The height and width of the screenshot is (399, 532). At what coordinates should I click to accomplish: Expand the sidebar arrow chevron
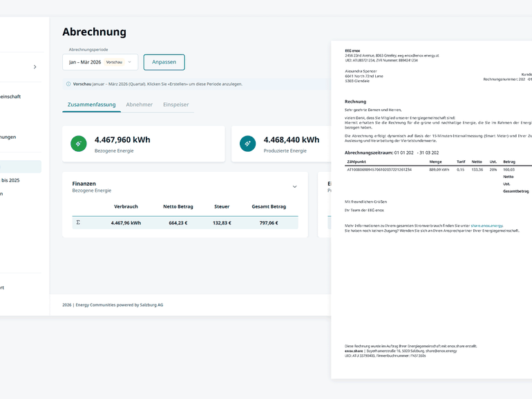click(x=35, y=67)
